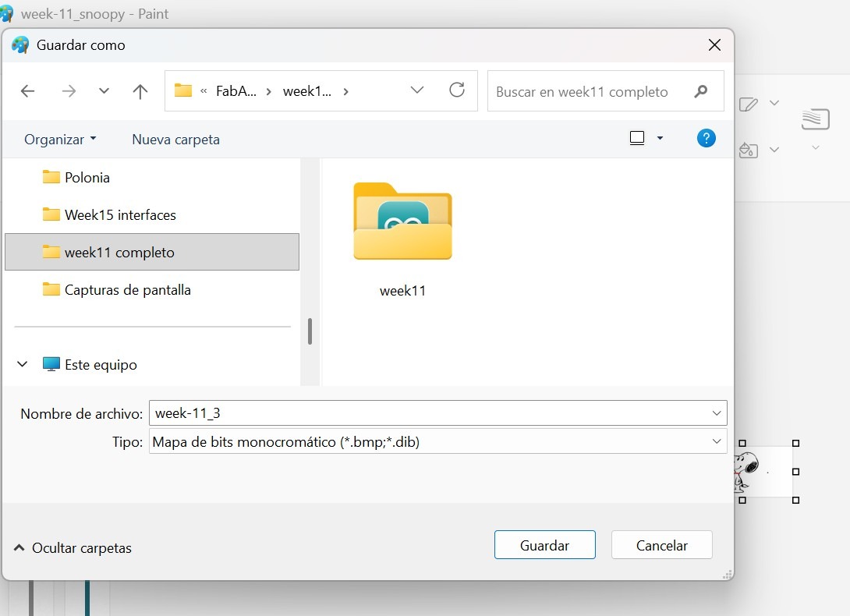The width and height of the screenshot is (850, 616).
Task: Create a Nueva carpeta
Action: 175,140
